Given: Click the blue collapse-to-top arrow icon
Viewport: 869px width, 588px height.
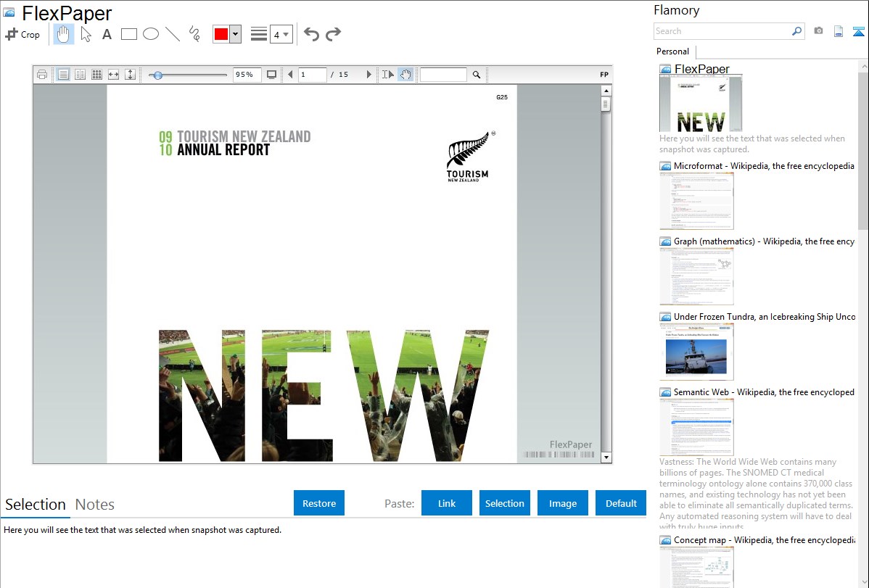Looking at the screenshot, I should (858, 31).
